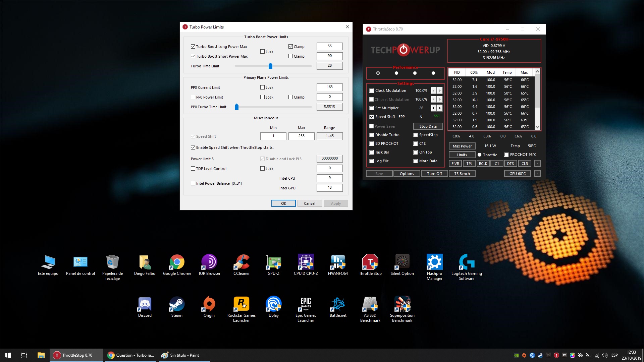The width and height of the screenshot is (644, 362).
Task: Open the CPUID CPU-Z desktop icon
Action: click(x=306, y=262)
